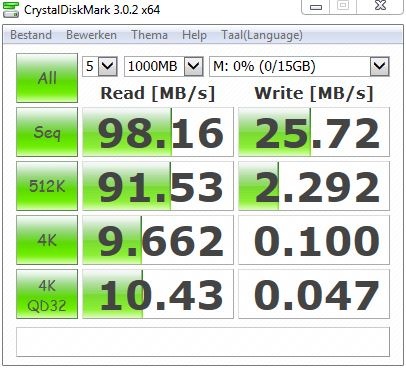Open the Thema menu

coord(149,35)
